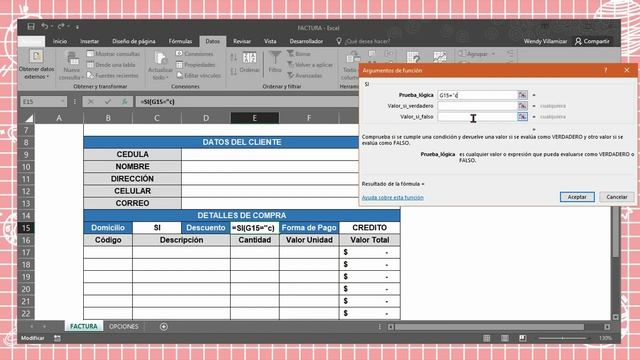This screenshot has width=640, height=360.
Task: Click the Valor_si_falso input field
Action: click(x=477, y=117)
